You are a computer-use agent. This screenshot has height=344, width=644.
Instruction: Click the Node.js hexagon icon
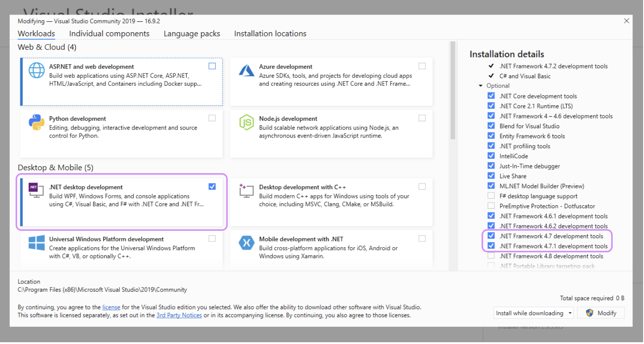(246, 122)
